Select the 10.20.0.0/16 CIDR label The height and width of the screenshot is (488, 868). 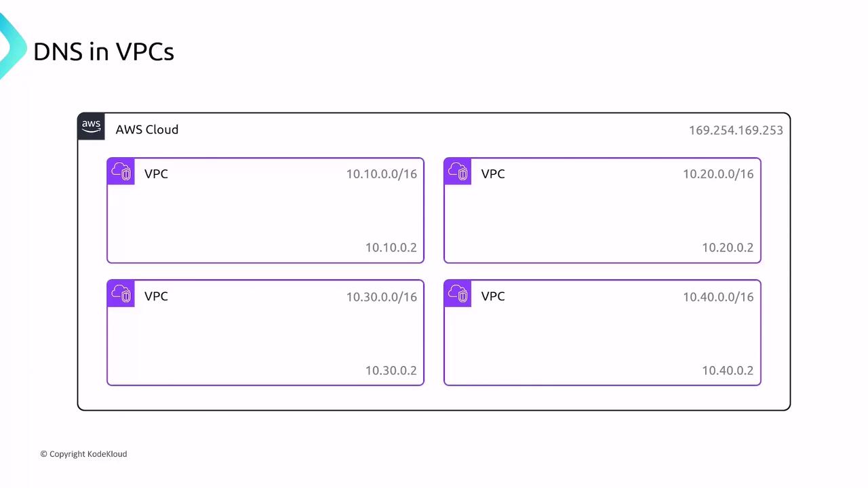718,174
